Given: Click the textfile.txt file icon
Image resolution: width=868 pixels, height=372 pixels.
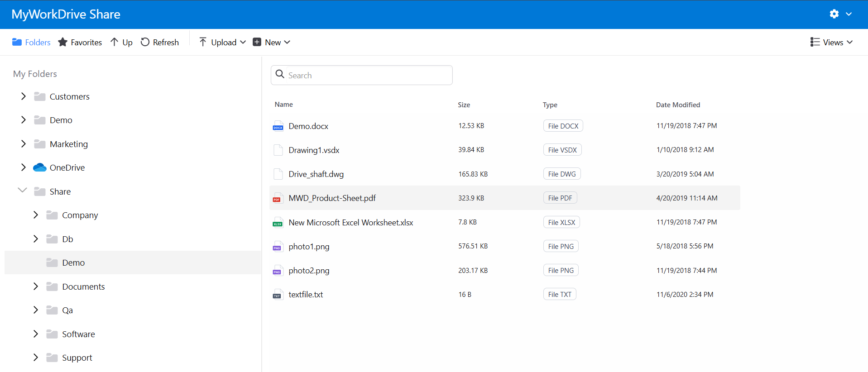Looking at the screenshot, I should 278,294.
